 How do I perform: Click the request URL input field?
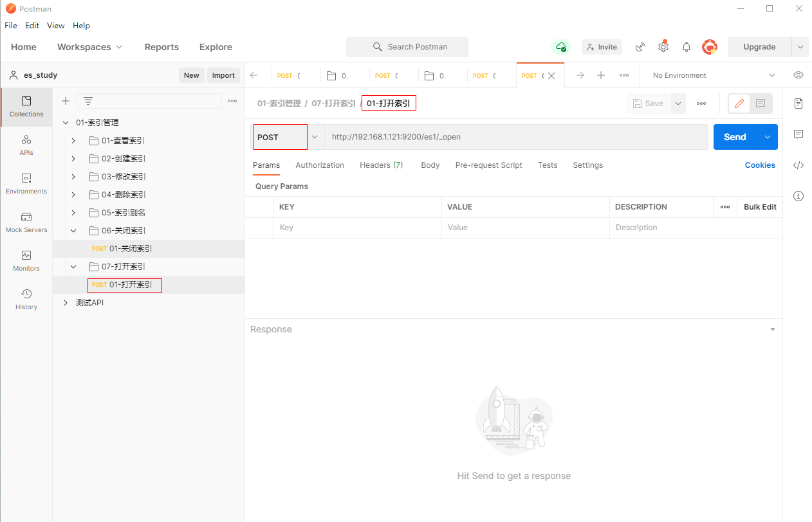click(x=515, y=137)
